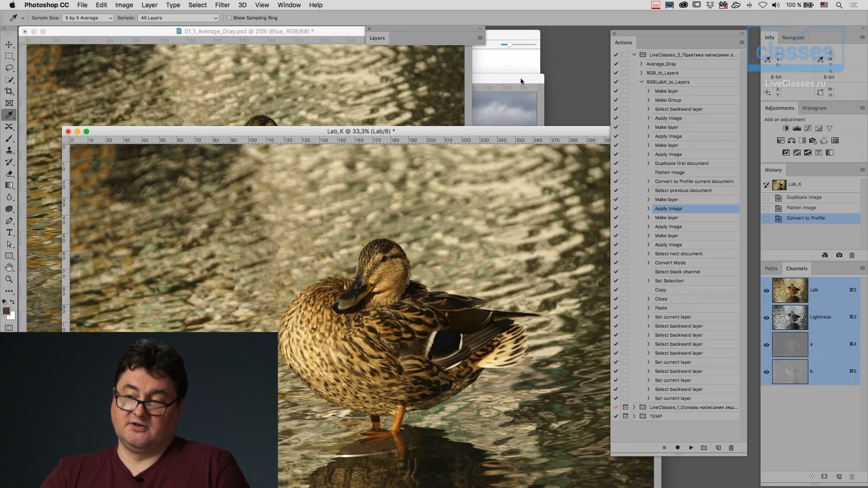The height and width of the screenshot is (488, 868).
Task: Expand the Average_Gray action
Action: click(641, 64)
